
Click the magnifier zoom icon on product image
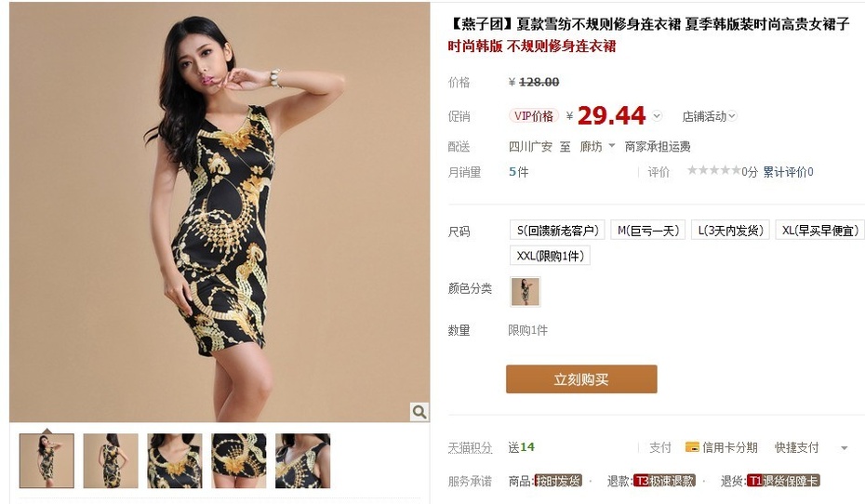click(x=419, y=411)
